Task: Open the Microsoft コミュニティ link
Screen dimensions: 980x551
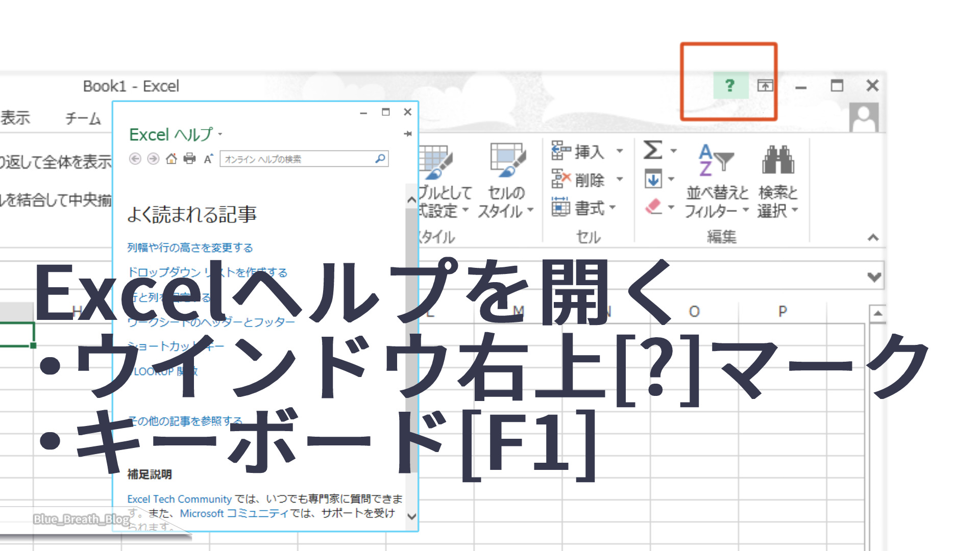Action: [x=234, y=513]
